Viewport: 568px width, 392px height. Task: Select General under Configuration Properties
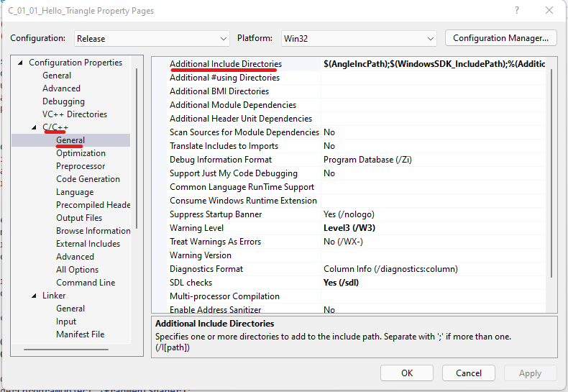click(57, 76)
